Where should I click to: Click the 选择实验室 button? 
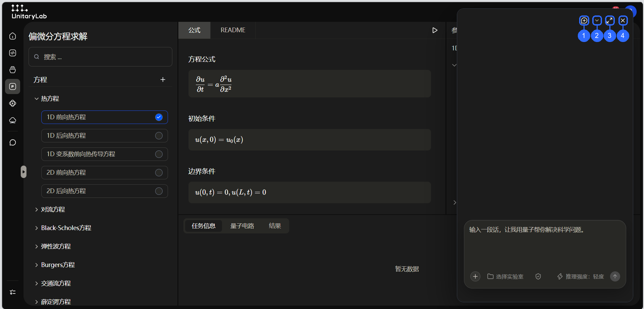point(505,276)
